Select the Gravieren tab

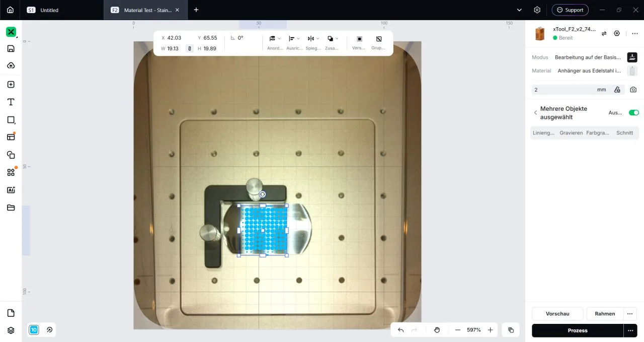click(571, 133)
